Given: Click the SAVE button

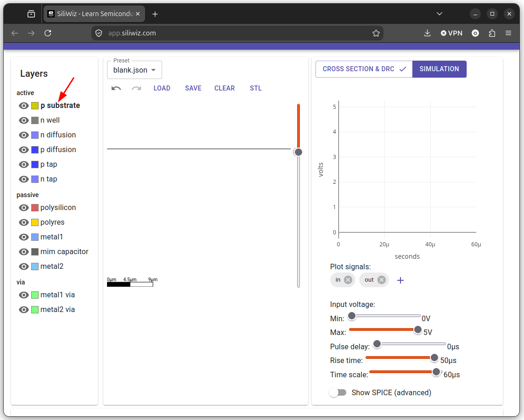Looking at the screenshot, I should (193, 88).
